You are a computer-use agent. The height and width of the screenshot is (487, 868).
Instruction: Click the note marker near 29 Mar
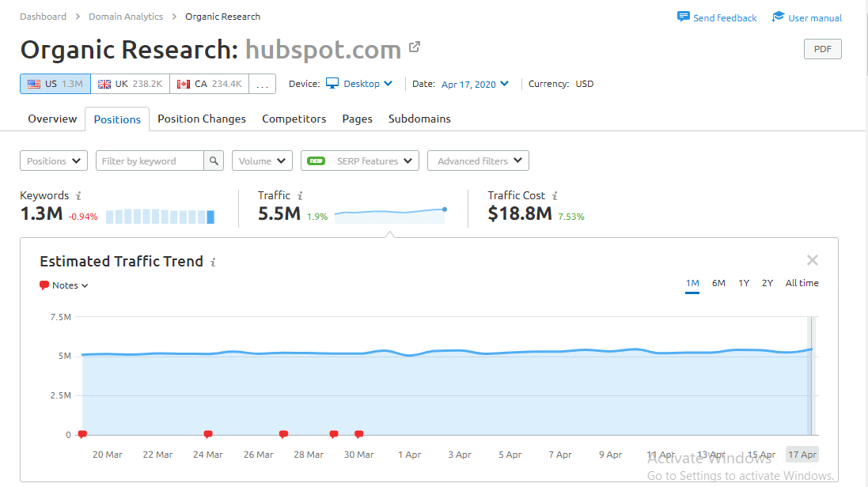pyautogui.click(x=334, y=435)
